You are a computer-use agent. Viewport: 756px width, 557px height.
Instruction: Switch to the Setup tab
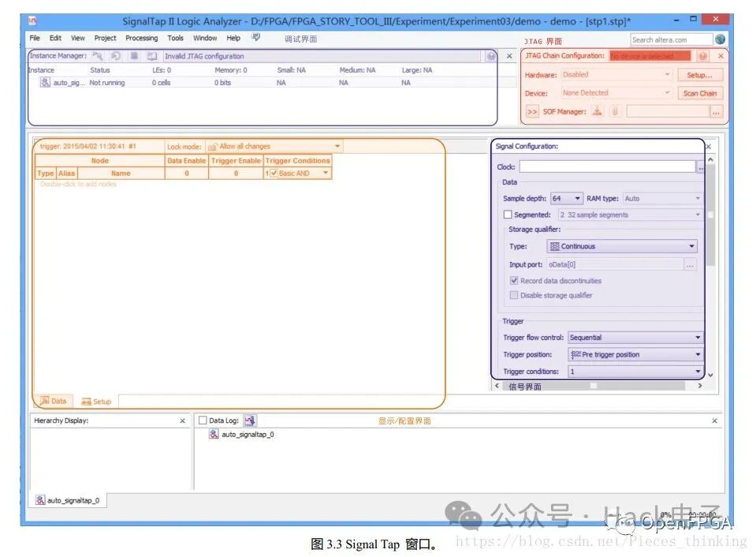coord(97,402)
